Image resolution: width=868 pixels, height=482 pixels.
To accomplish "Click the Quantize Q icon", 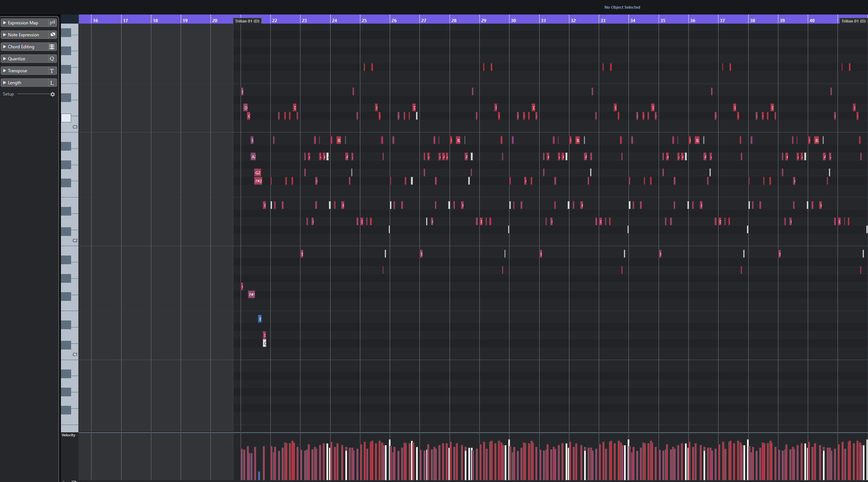I will click(x=52, y=58).
